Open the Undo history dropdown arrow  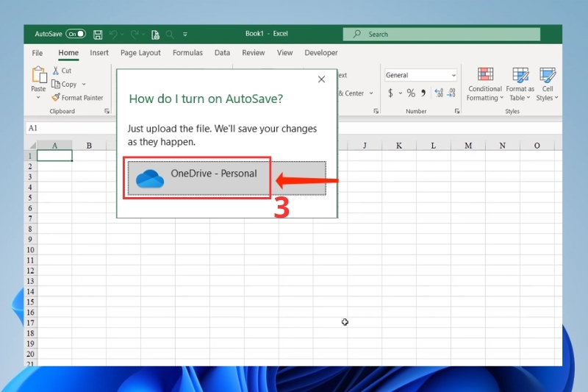[122, 35]
